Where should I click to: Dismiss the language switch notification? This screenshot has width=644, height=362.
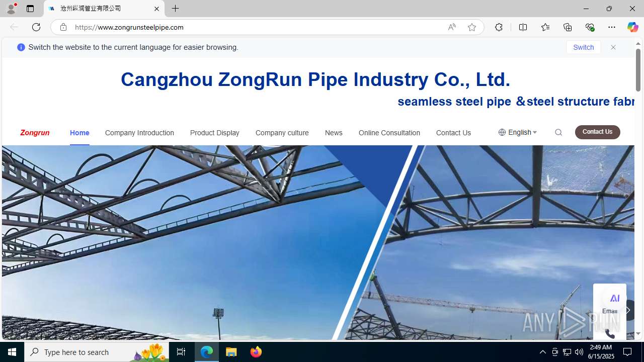[x=613, y=47]
